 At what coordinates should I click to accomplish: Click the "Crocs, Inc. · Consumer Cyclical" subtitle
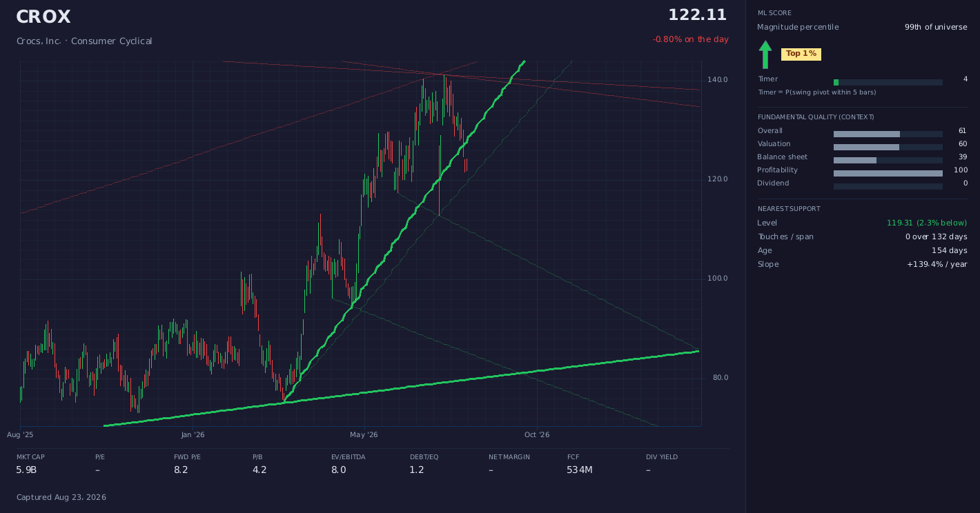tap(84, 41)
